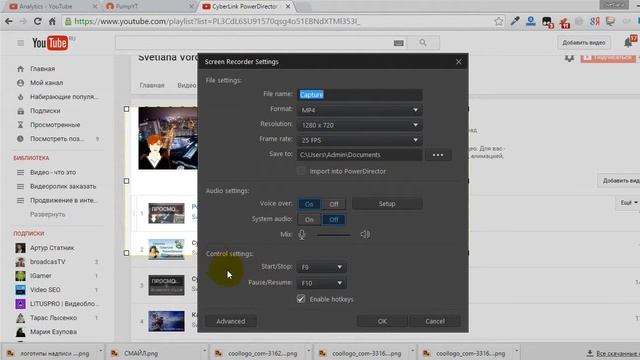Turn System audio On
Viewport: 640px width, 360px height.
point(309,220)
